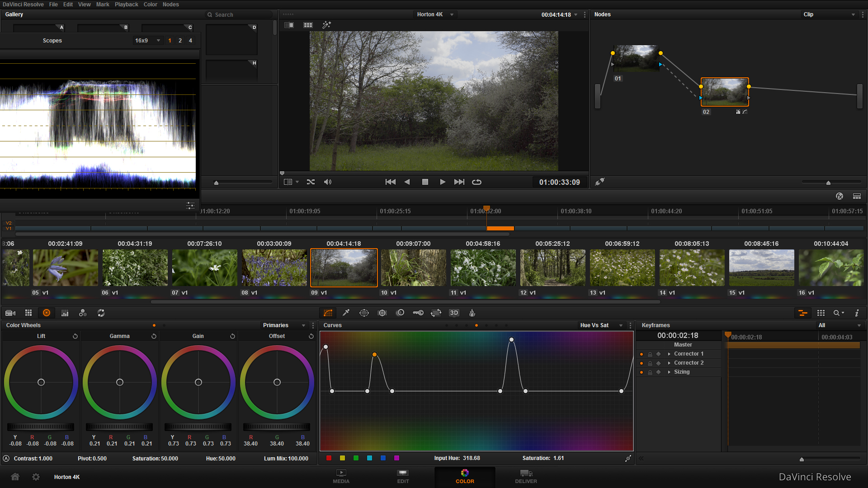The width and height of the screenshot is (868, 488).
Task: Open the Playback menu
Action: pyautogui.click(x=127, y=4)
